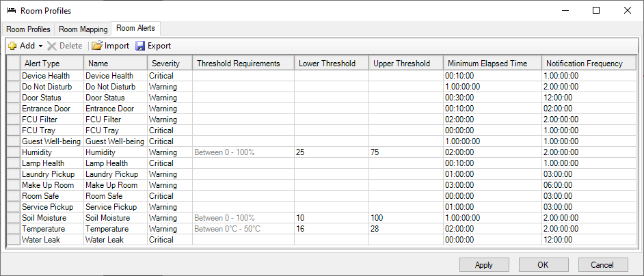The image size is (644, 276).
Task: Click Water Leak severity cell
Action: [x=169, y=240]
